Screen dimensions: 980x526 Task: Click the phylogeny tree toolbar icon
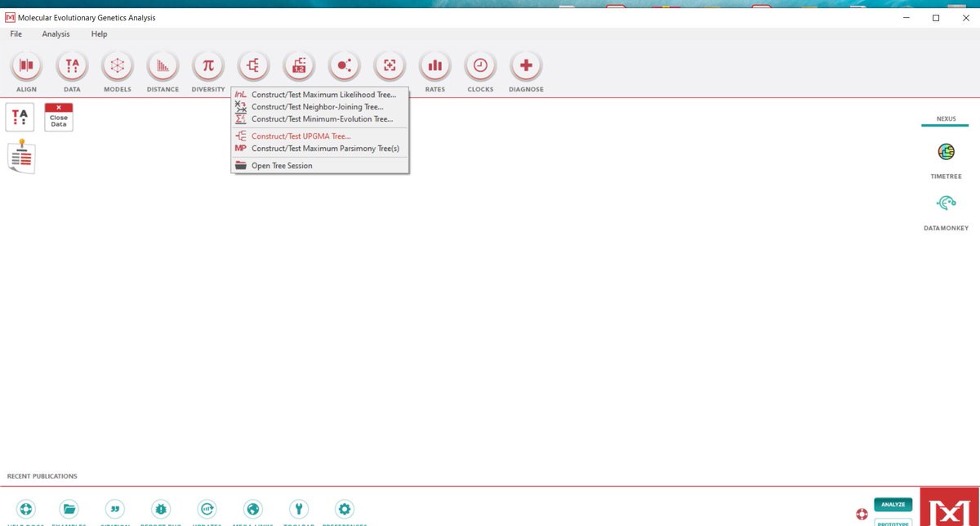(x=253, y=65)
